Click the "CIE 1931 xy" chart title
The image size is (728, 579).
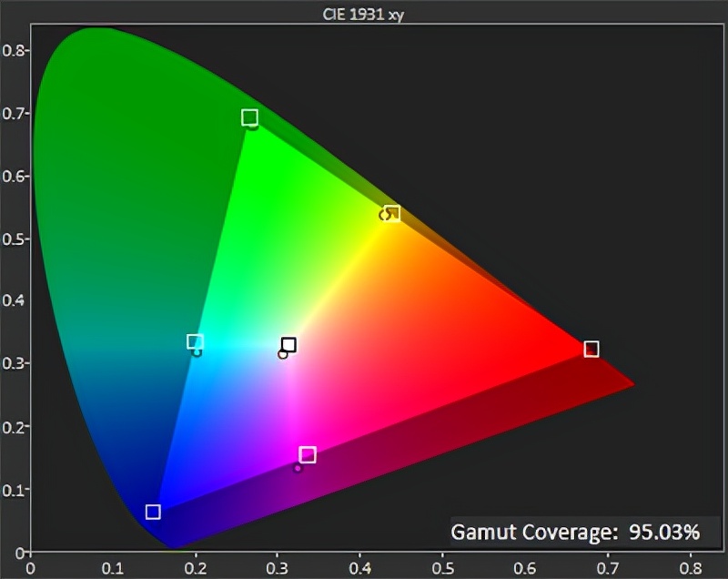363,15
